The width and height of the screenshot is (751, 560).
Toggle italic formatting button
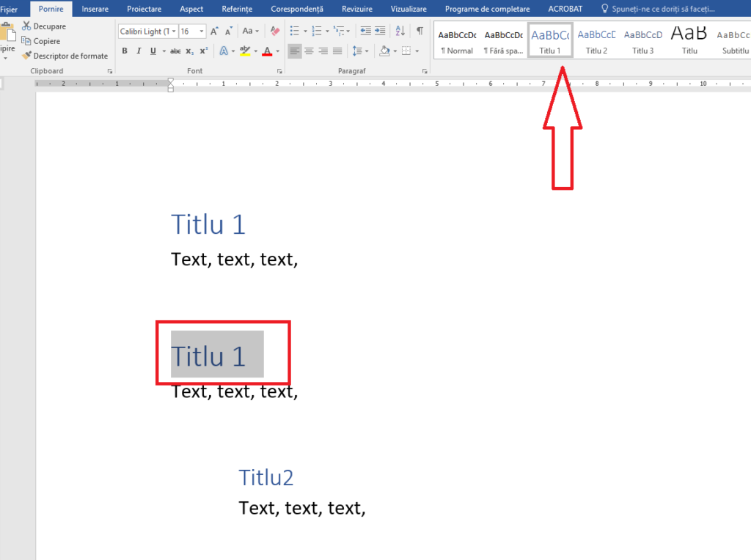point(139,51)
